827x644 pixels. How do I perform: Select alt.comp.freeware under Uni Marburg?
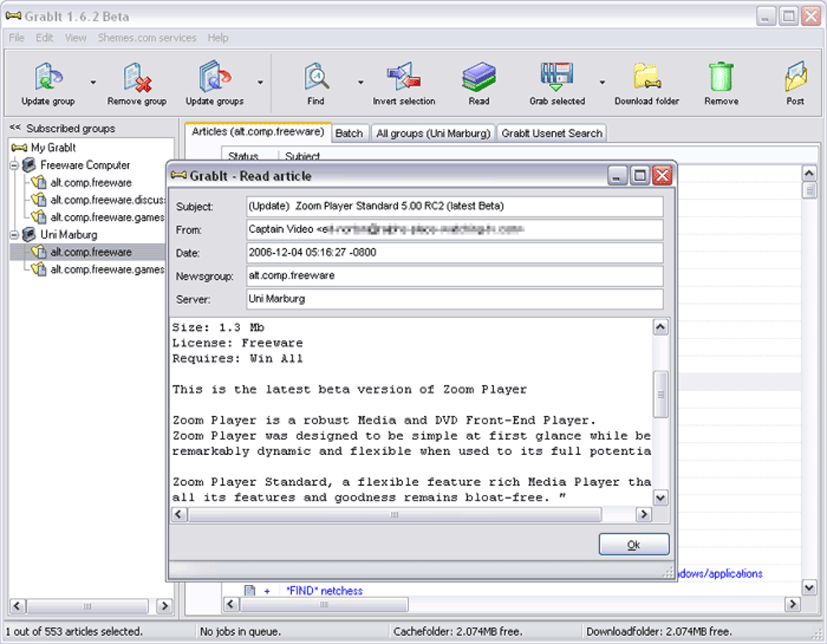coord(91,252)
